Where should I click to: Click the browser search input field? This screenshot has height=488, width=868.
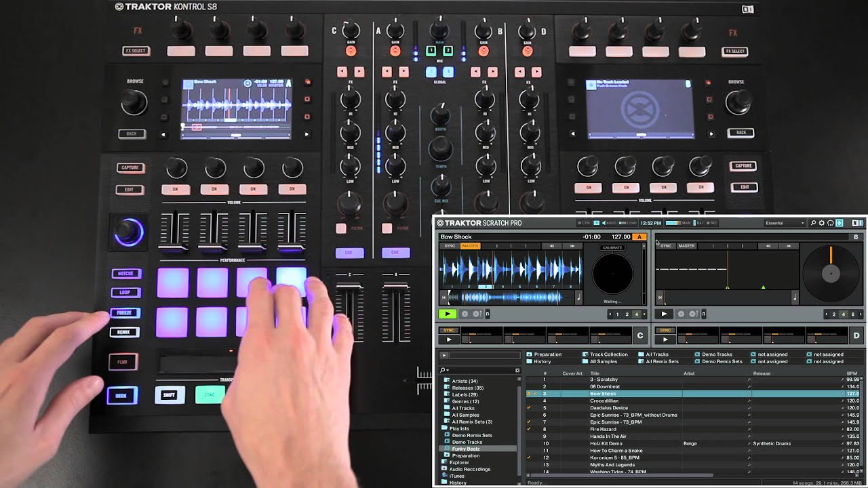click(x=482, y=370)
